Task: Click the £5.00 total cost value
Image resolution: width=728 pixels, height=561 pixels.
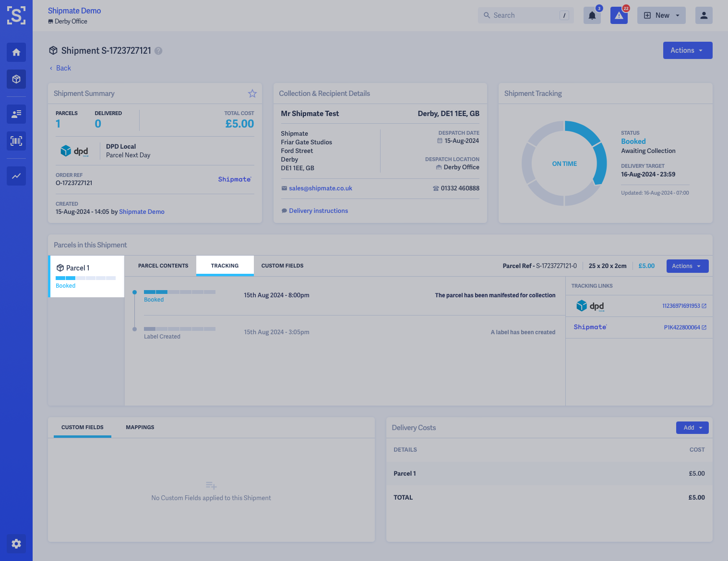Action: click(x=239, y=124)
